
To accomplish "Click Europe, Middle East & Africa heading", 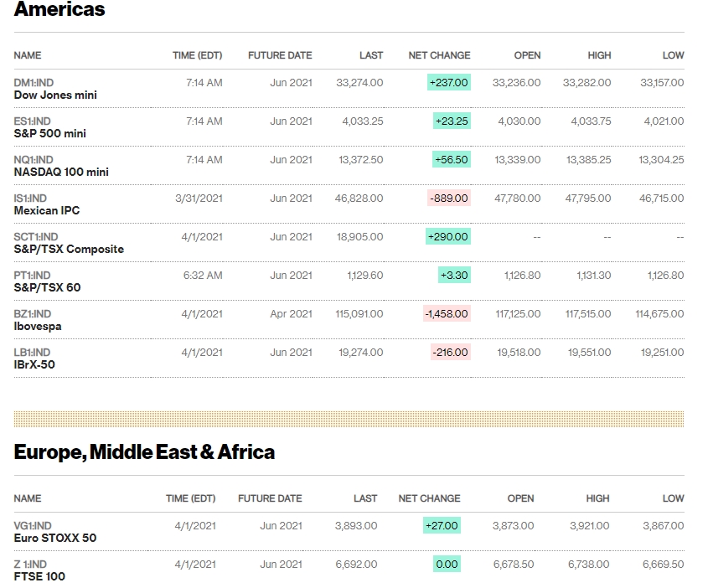I will point(144,452).
